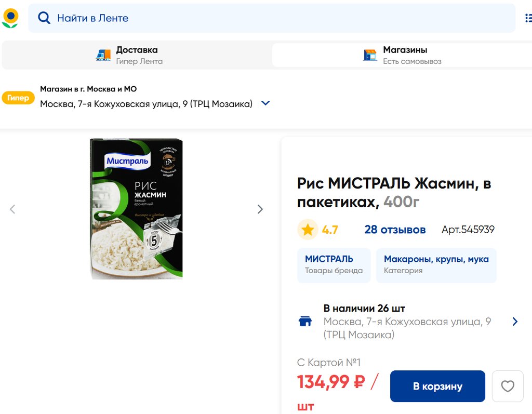This screenshot has height=414, width=532.
Task: Expand the store address dropdown
Action: 265,103
